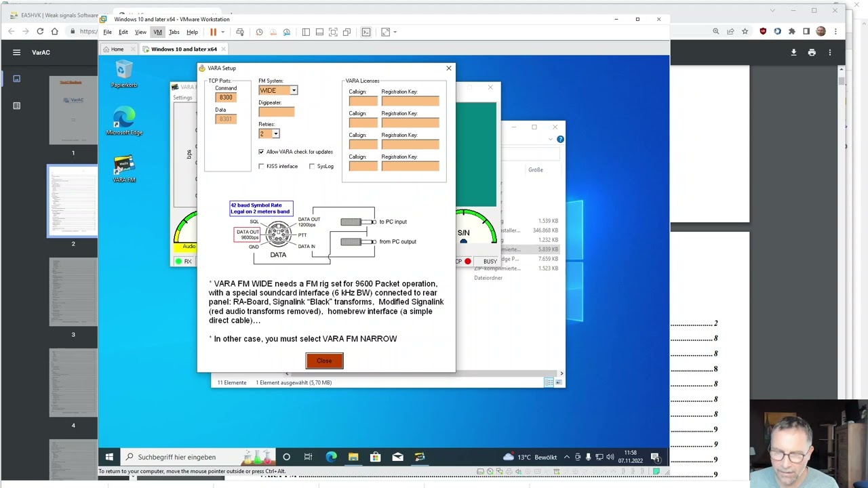Pause the VM with the orange pause icon
The image size is (868, 488).
[x=213, y=32]
